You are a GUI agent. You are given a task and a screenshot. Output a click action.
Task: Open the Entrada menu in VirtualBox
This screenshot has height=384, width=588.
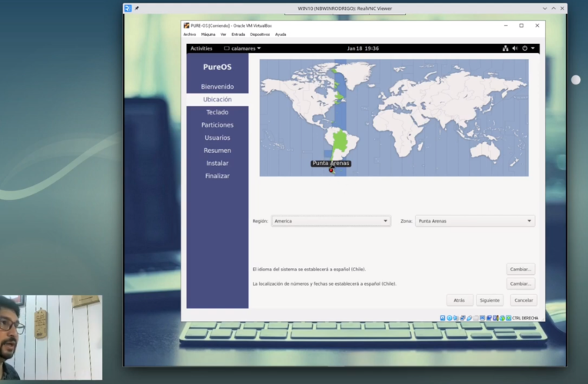tap(238, 35)
